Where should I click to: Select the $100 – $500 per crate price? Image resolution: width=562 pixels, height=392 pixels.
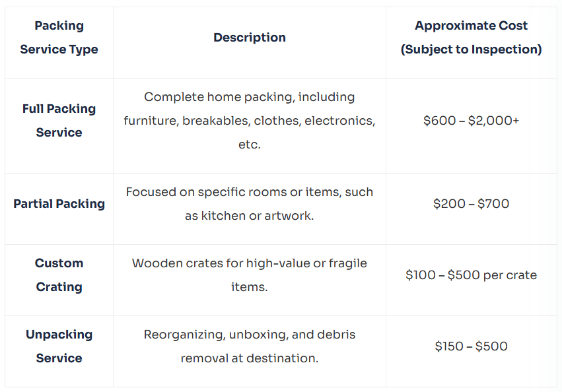[x=471, y=275]
